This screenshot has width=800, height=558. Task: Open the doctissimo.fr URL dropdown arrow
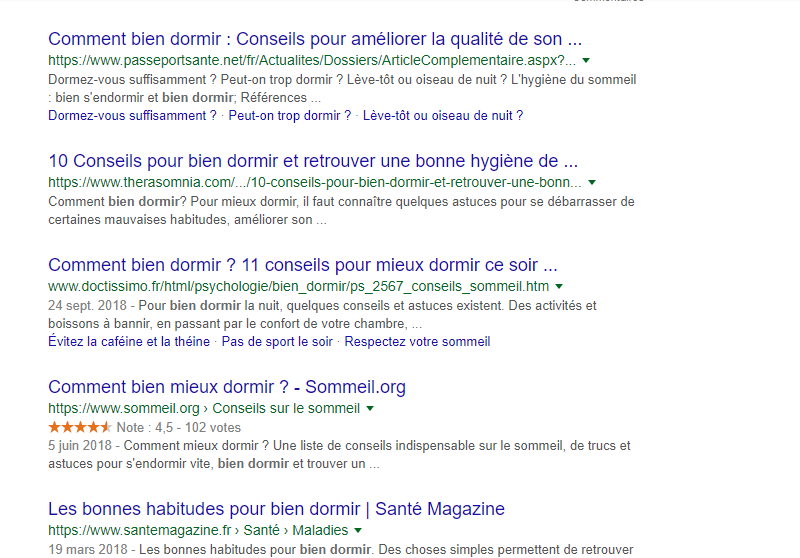pos(559,286)
